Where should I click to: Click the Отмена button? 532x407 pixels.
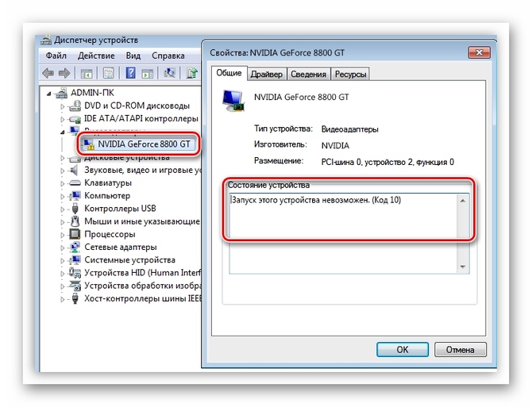pos(461,349)
